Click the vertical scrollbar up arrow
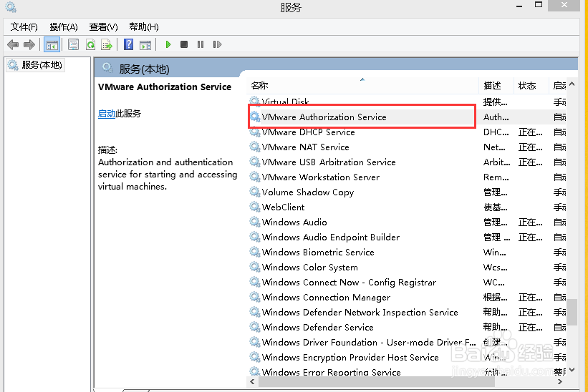This screenshot has width=588, height=392. 572,84
